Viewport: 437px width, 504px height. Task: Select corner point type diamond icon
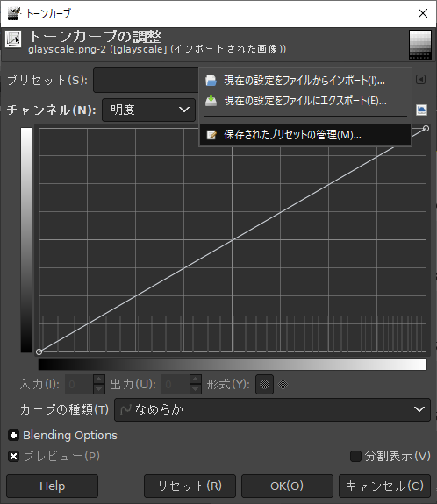coord(283,384)
